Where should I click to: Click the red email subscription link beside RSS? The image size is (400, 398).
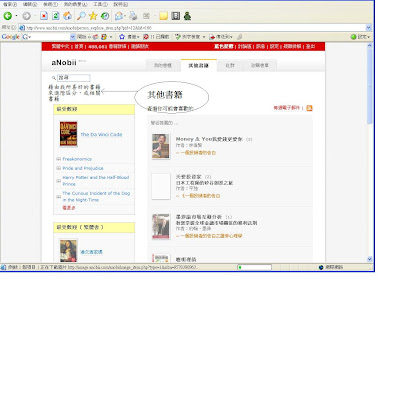(287, 108)
